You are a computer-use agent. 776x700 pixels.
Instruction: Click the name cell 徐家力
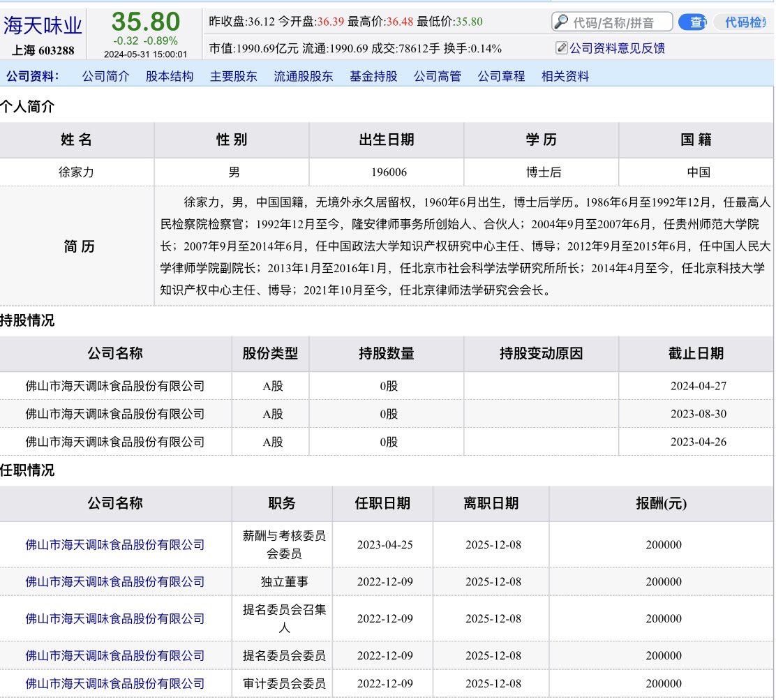[76, 172]
